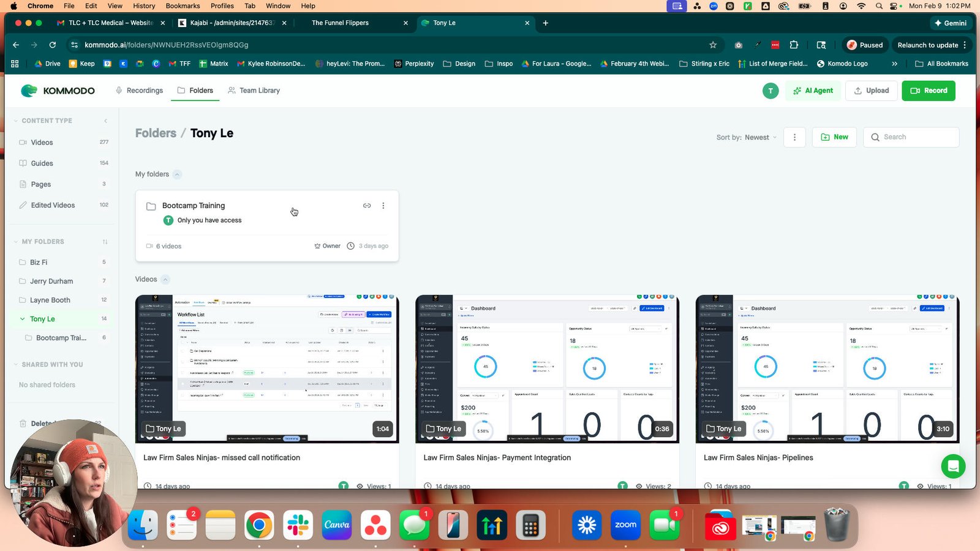Open the three-dot options beside Sort by
The height and width of the screenshot is (551, 980).
[794, 137]
